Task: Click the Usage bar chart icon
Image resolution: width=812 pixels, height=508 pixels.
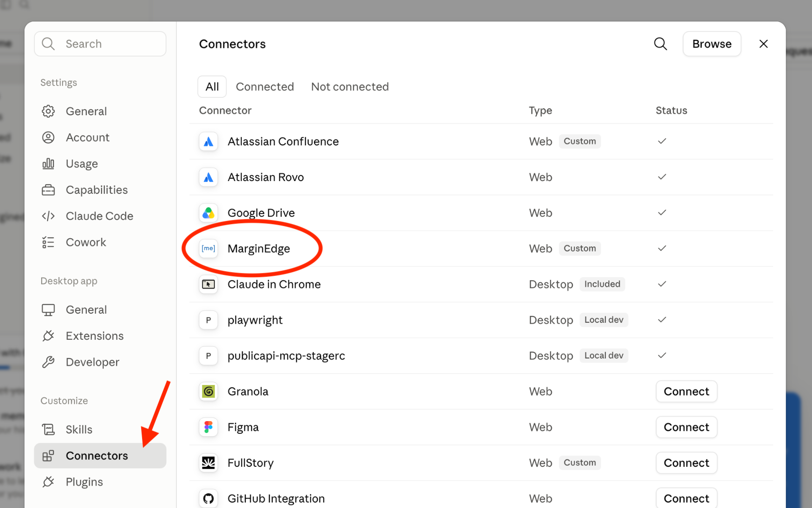Action: (x=48, y=164)
